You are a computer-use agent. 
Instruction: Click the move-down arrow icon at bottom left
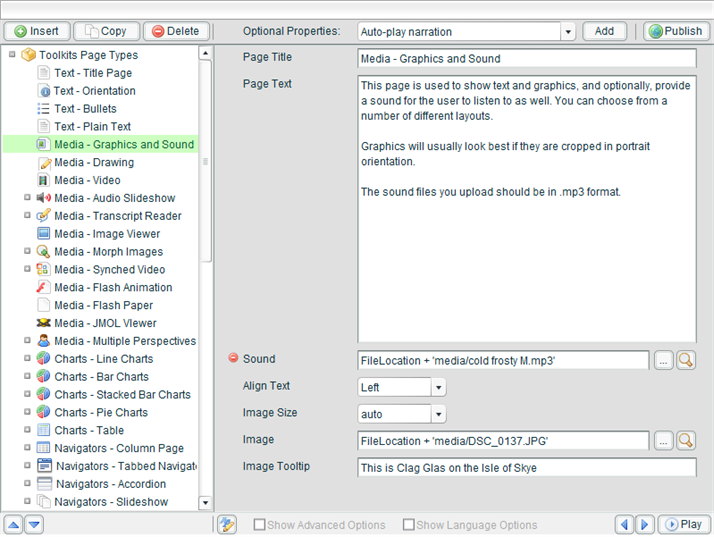[34, 525]
